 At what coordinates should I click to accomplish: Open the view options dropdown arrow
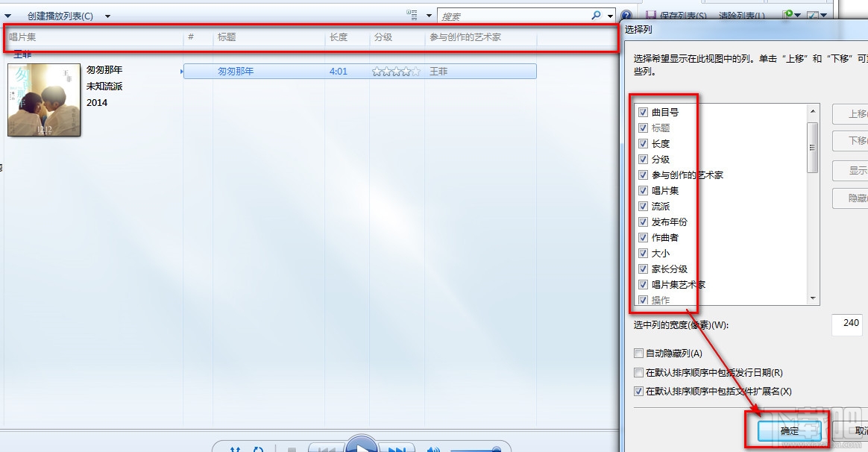429,15
